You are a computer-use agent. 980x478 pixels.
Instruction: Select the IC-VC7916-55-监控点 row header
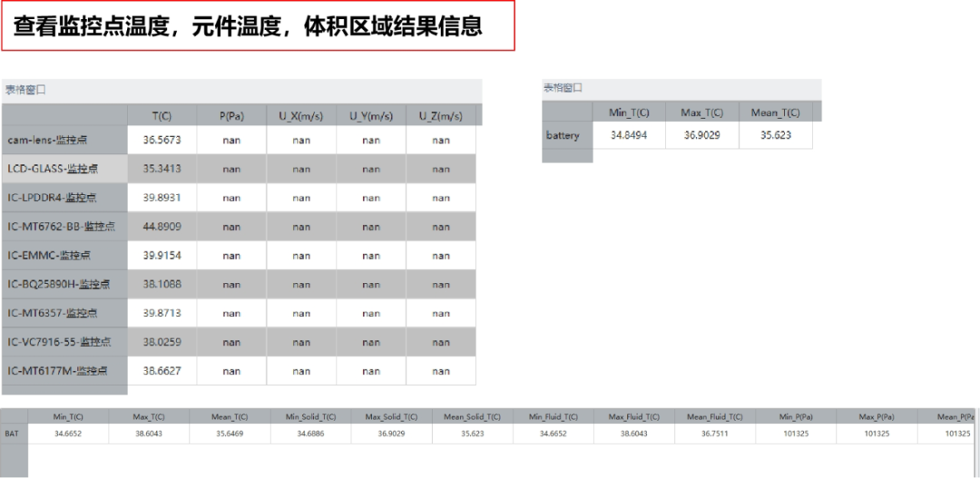pyautogui.click(x=65, y=342)
